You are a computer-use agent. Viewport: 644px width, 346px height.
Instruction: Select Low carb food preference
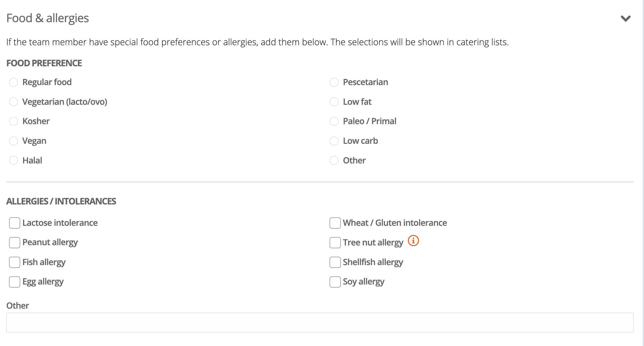334,141
